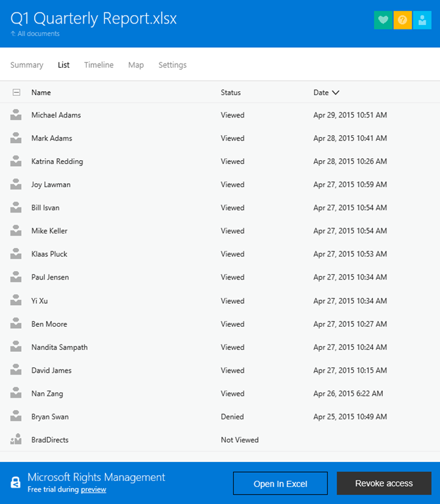Sort list by the Status column header
440x504 pixels.
point(231,93)
